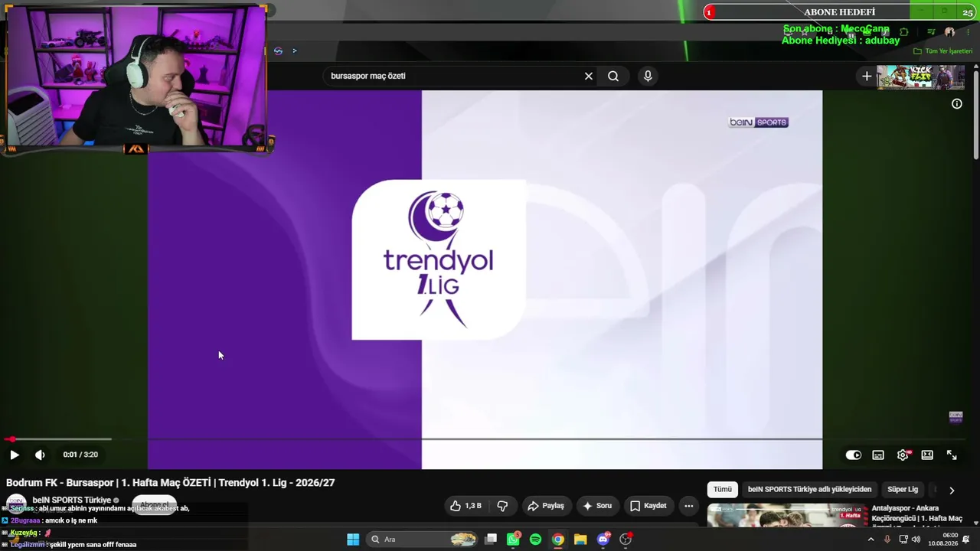Switch to theater mode
Viewport: 980px width, 551px height.
[927, 455]
